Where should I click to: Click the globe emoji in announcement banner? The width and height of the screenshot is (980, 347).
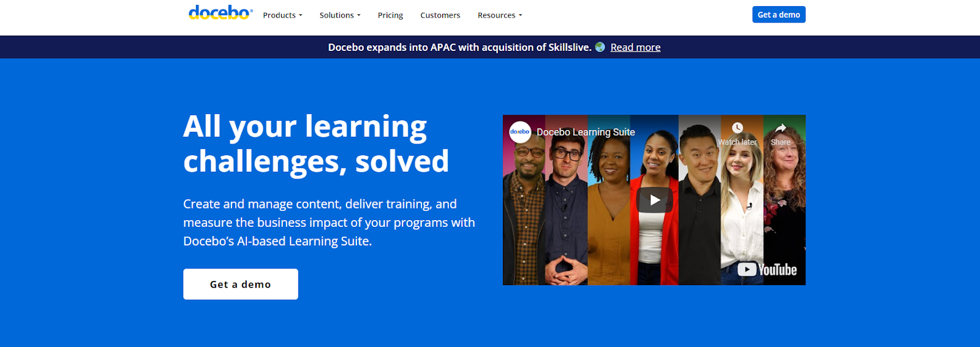pos(600,47)
